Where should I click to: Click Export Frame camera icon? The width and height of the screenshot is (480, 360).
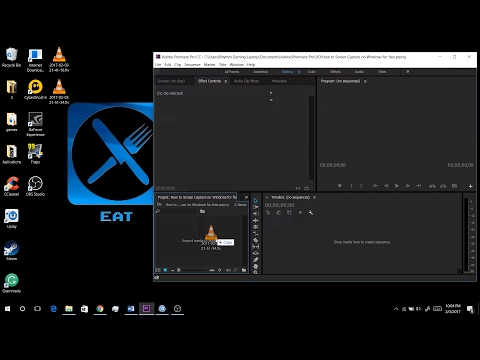(454, 186)
